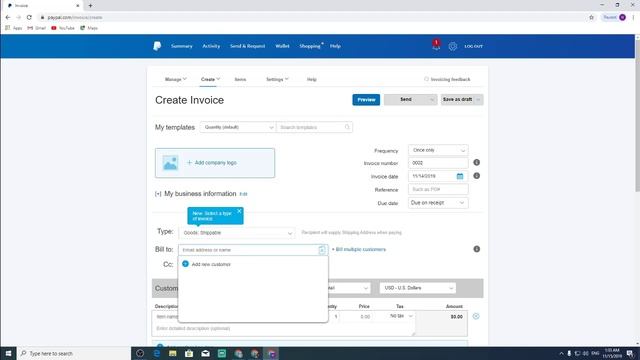
Task: Open the contact list icon in Bill to
Action: (322, 250)
